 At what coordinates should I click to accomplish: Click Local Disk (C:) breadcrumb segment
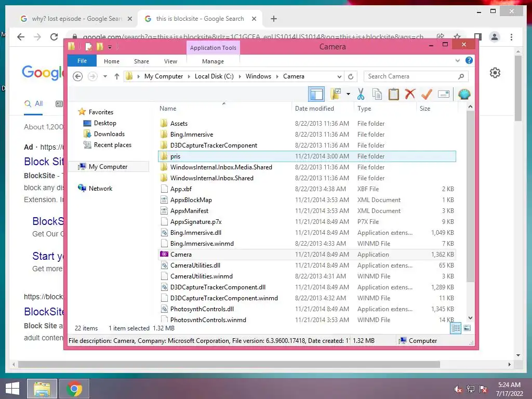[x=214, y=76]
